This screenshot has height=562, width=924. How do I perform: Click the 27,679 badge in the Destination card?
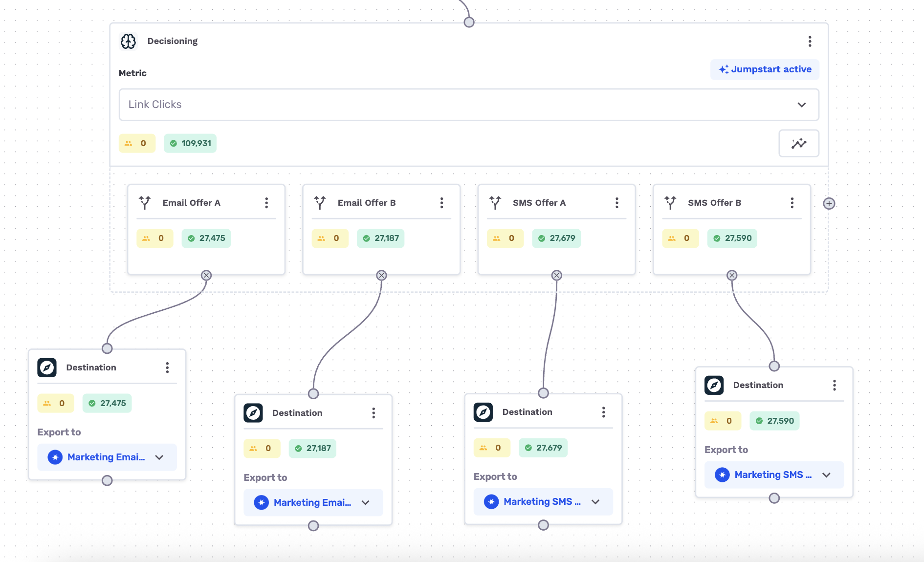pos(543,448)
